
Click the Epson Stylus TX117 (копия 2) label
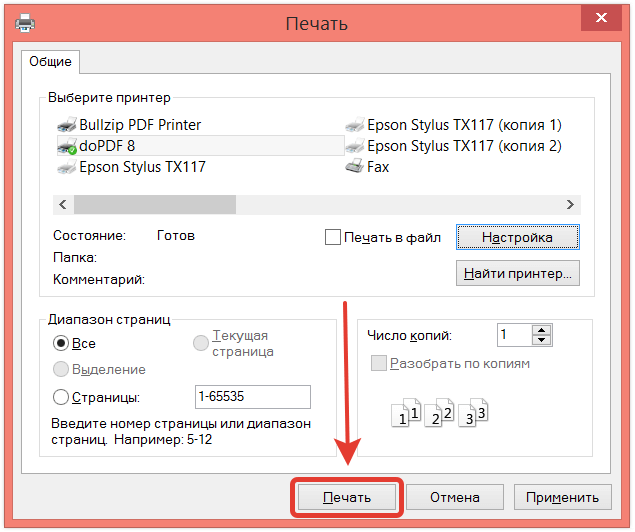(464, 146)
